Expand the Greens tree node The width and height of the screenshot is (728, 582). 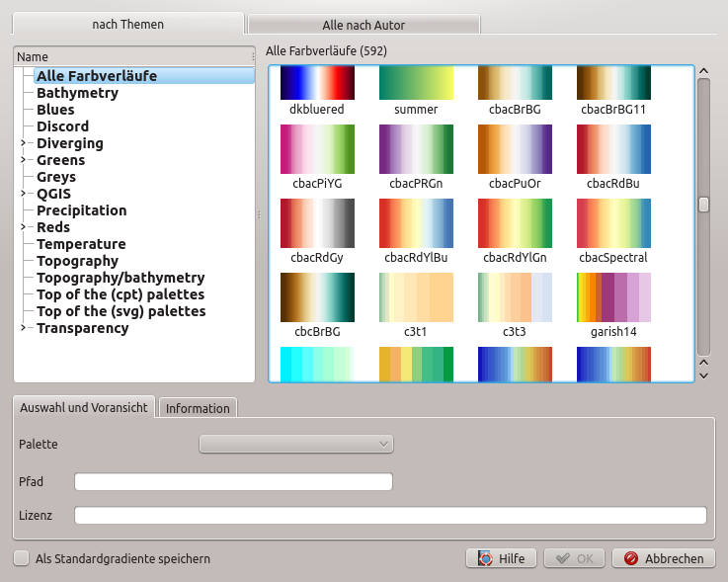[23, 160]
